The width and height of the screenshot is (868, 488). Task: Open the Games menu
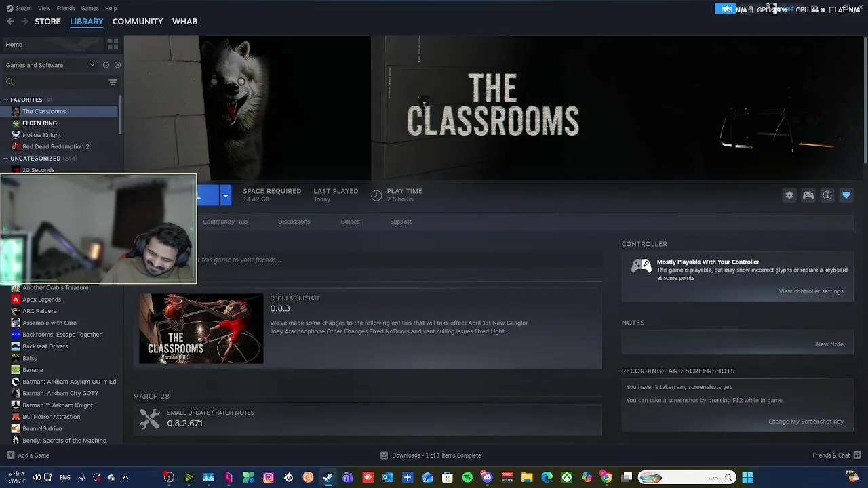[x=90, y=8]
